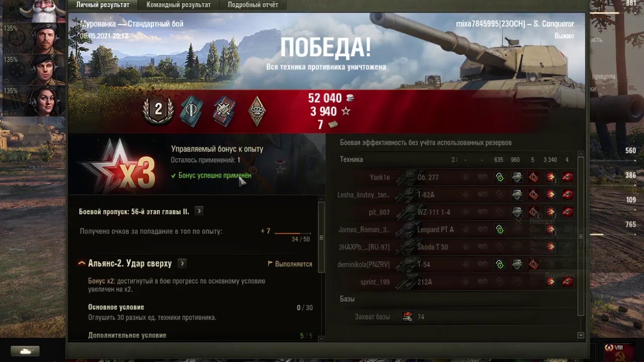Click the tank icon button bottom-left
Viewport: 644px width, 362px height.
(25, 351)
